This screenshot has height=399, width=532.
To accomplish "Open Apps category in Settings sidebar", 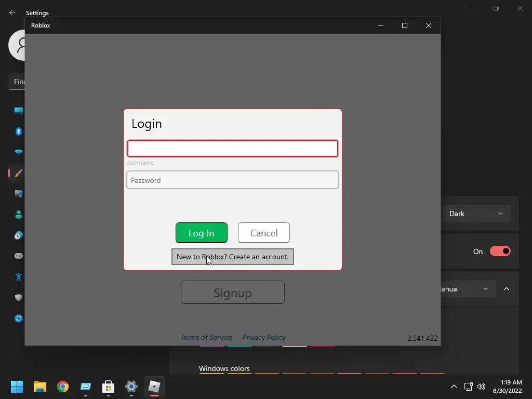I will click(18, 194).
